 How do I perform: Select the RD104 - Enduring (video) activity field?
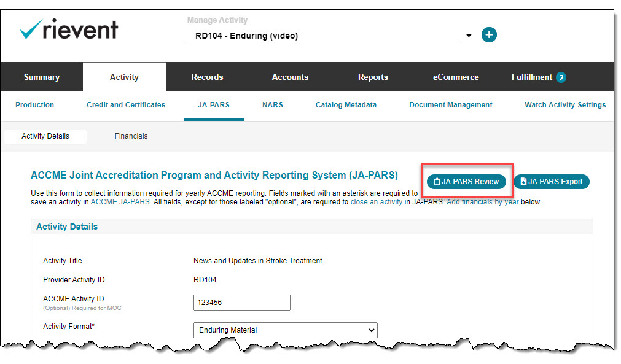322,36
